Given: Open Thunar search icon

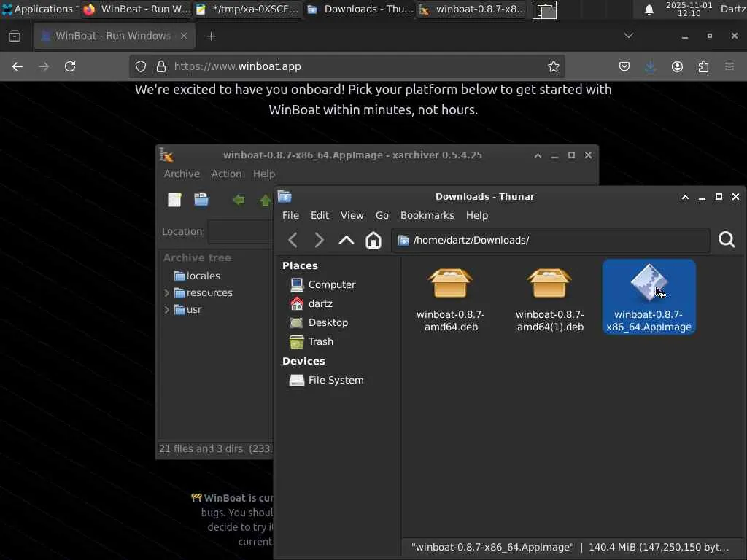Looking at the screenshot, I should [x=727, y=239].
